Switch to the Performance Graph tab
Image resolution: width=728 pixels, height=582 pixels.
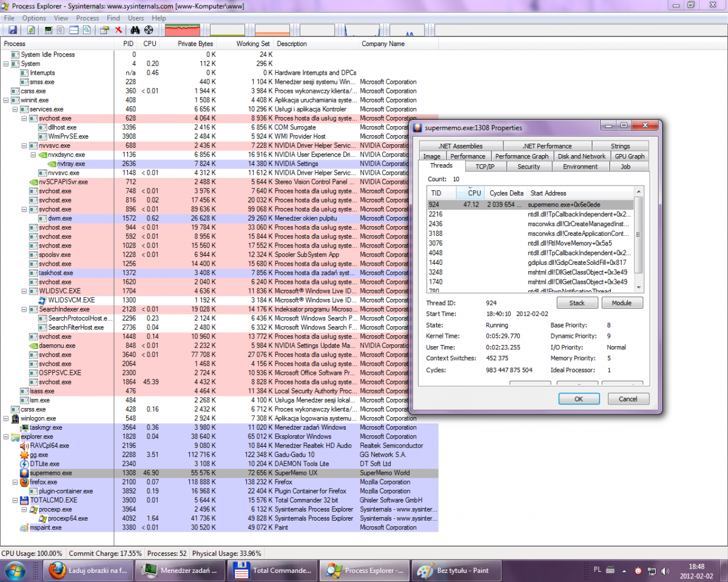point(522,156)
